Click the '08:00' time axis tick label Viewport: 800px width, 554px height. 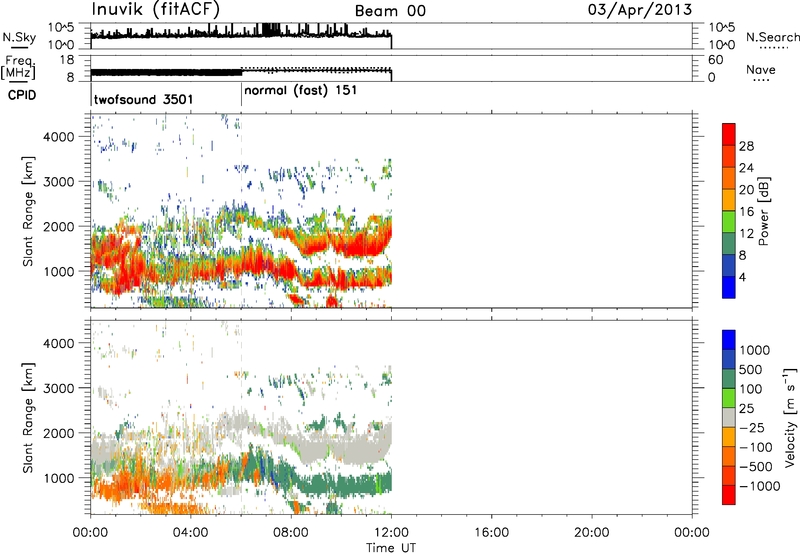[x=291, y=533]
